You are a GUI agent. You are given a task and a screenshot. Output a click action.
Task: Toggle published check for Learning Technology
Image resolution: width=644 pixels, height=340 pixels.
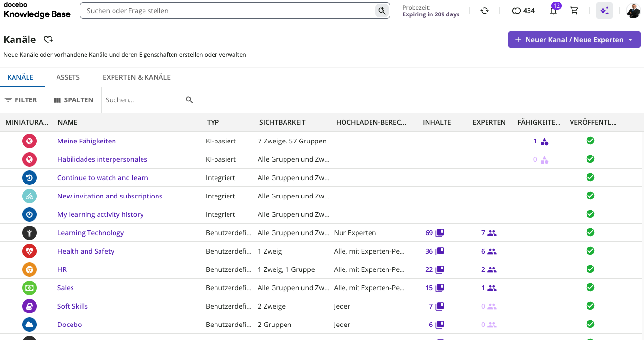click(x=590, y=232)
